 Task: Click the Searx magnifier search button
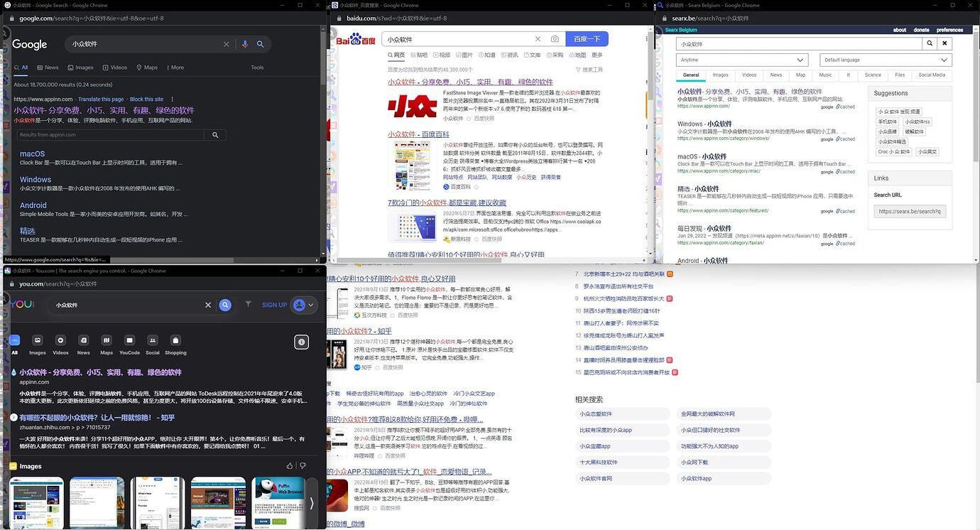[930, 43]
